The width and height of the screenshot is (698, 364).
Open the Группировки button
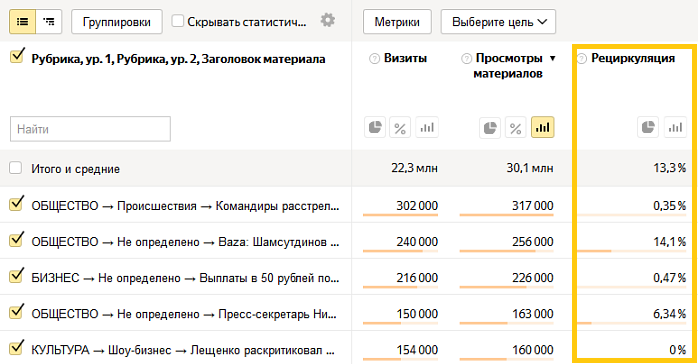[x=117, y=21]
